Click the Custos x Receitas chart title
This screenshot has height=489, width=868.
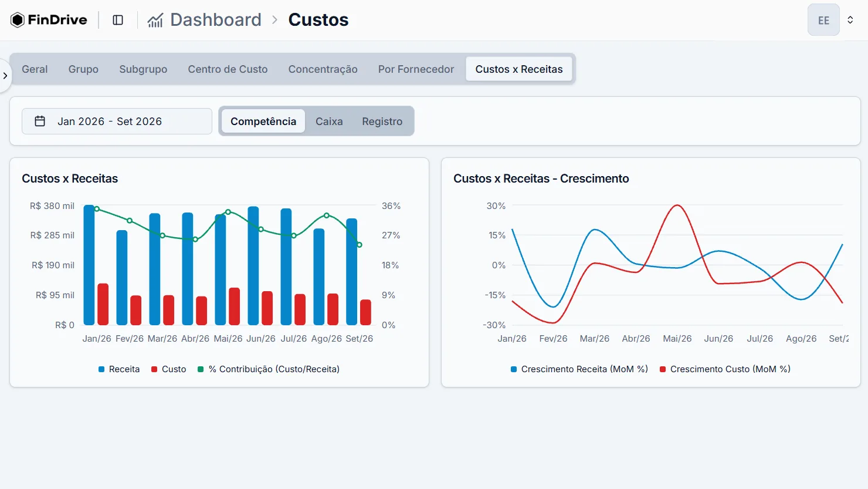pos(70,178)
